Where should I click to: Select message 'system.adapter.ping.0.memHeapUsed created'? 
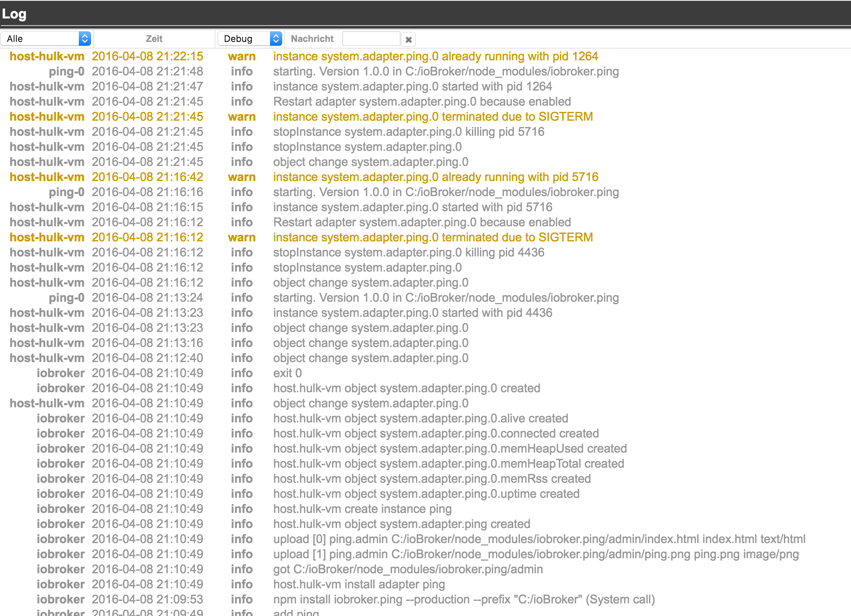450,448
